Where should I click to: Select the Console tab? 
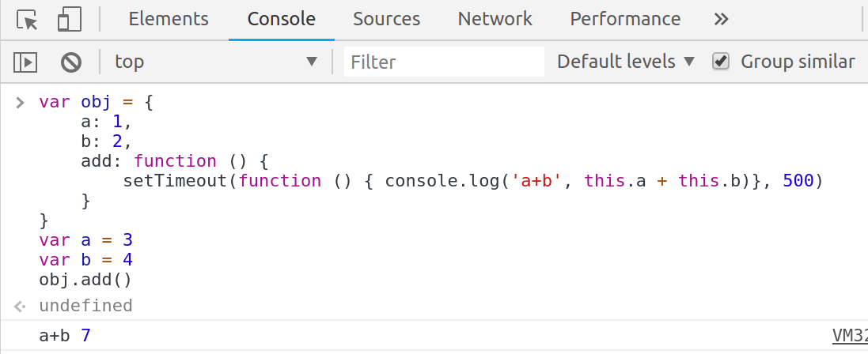(x=281, y=20)
